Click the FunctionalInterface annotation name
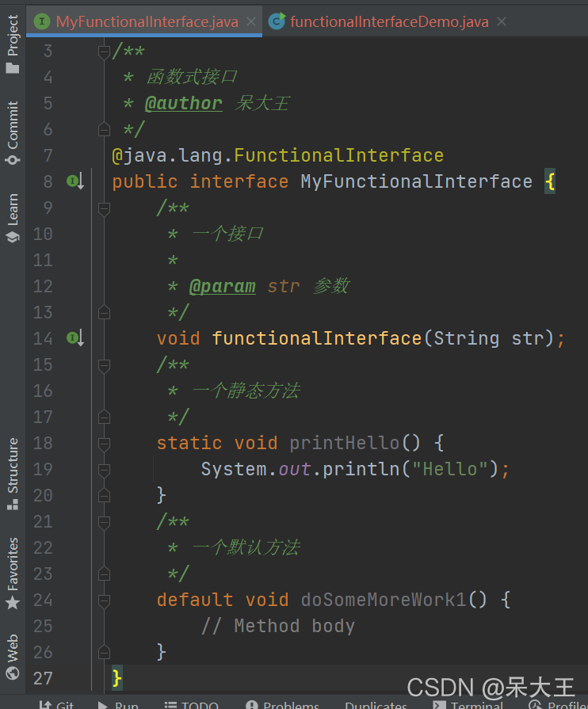Image resolution: width=588 pixels, height=709 pixels. (x=339, y=155)
